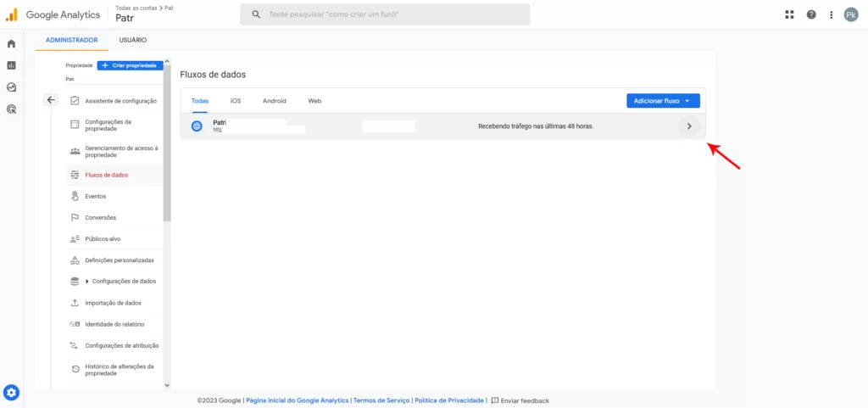This screenshot has height=408, width=868.
Task: Click the Fluxos de dados stream icon
Action: click(75, 175)
